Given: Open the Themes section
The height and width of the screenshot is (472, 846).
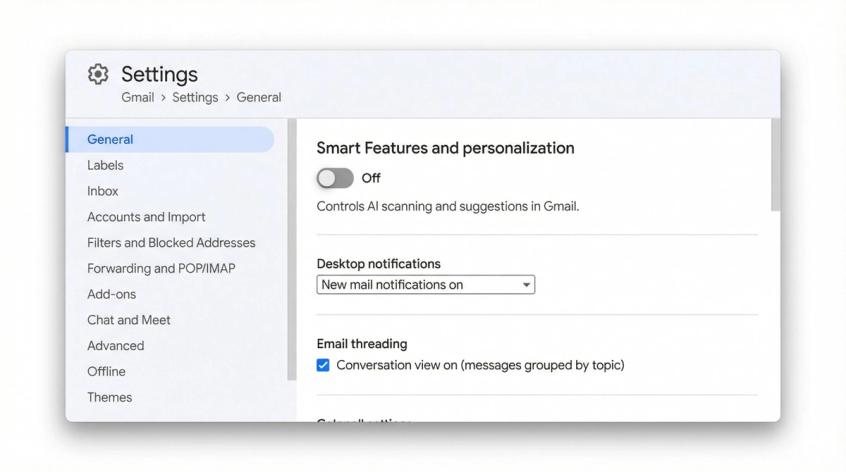Looking at the screenshot, I should 110,398.
